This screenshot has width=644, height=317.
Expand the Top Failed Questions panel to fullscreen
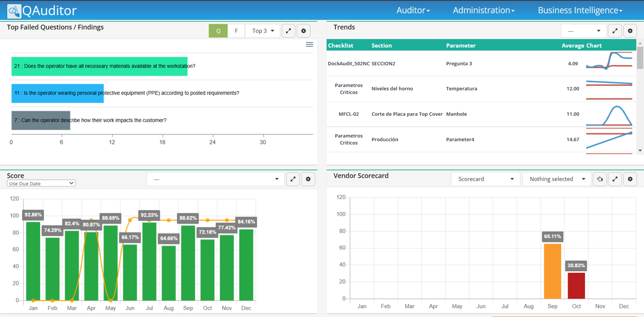288,31
